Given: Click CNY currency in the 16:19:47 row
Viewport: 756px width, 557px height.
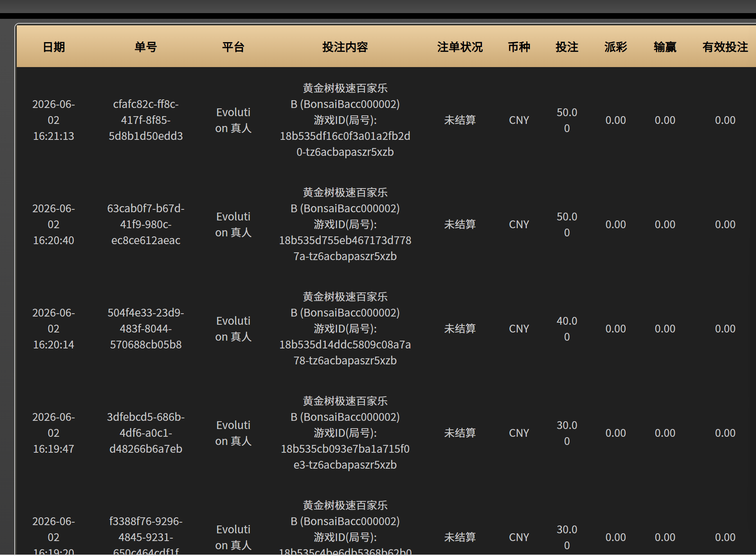Looking at the screenshot, I should (519, 433).
